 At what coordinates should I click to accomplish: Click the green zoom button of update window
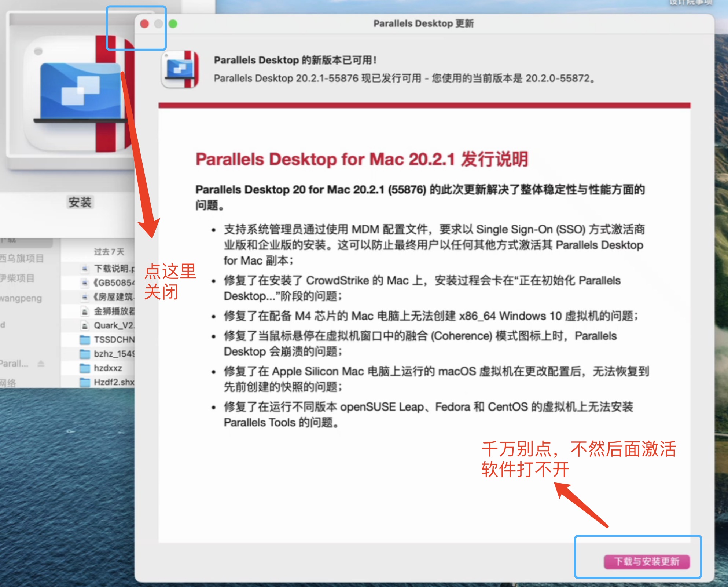(173, 24)
